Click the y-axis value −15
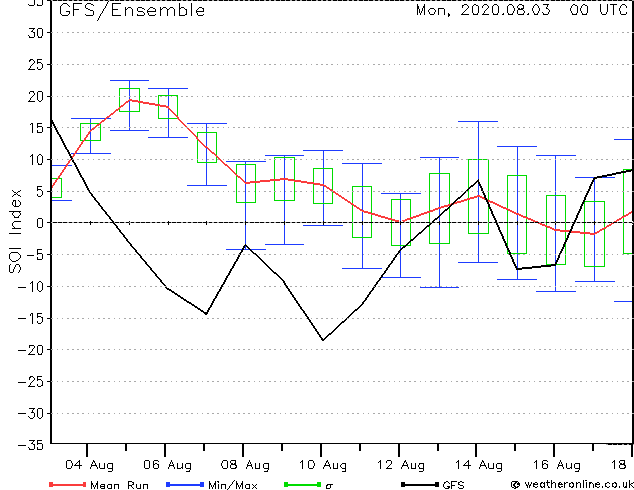634x490 pixels. [x=31, y=318]
